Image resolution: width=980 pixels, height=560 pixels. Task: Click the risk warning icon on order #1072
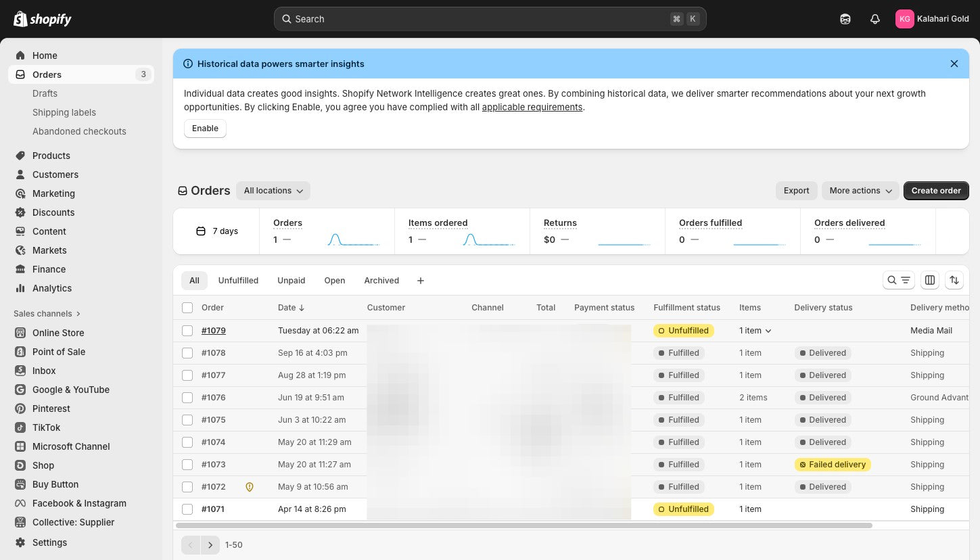coord(249,487)
